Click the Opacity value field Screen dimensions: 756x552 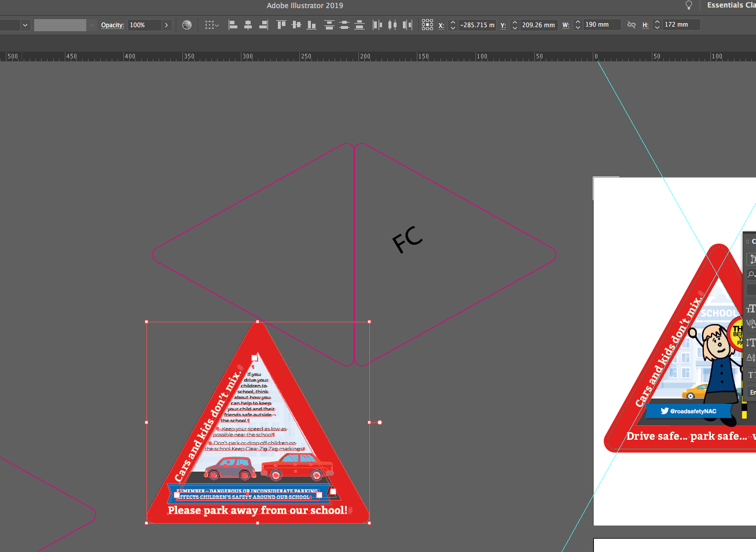pyautogui.click(x=145, y=25)
